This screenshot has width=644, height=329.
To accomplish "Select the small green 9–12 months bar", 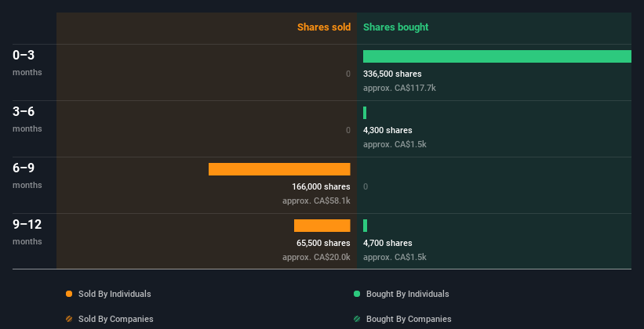I will (x=365, y=226).
